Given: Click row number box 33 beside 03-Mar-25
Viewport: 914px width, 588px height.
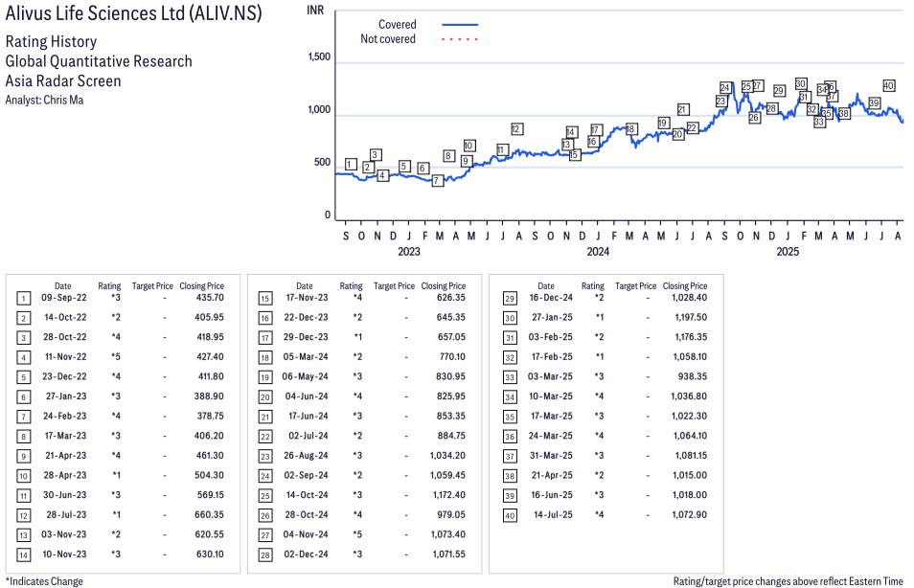Looking at the screenshot, I should click(510, 377).
